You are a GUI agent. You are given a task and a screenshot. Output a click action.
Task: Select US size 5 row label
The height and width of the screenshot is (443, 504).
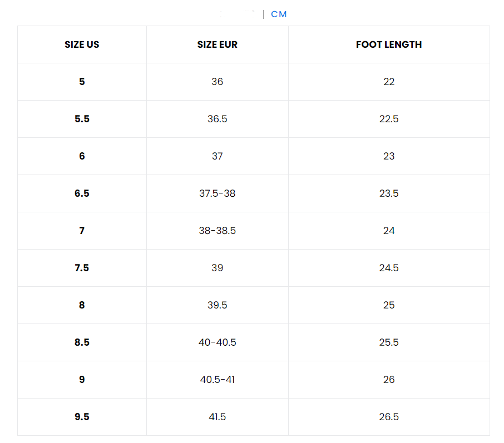82,82
